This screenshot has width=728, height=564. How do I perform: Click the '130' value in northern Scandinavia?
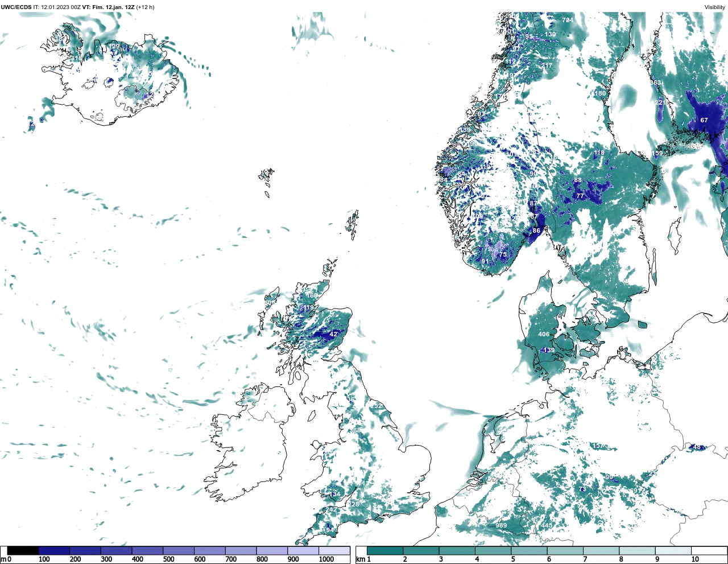(550, 34)
